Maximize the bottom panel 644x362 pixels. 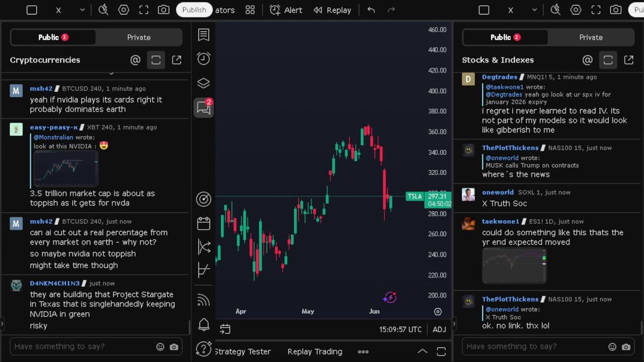coord(441,351)
